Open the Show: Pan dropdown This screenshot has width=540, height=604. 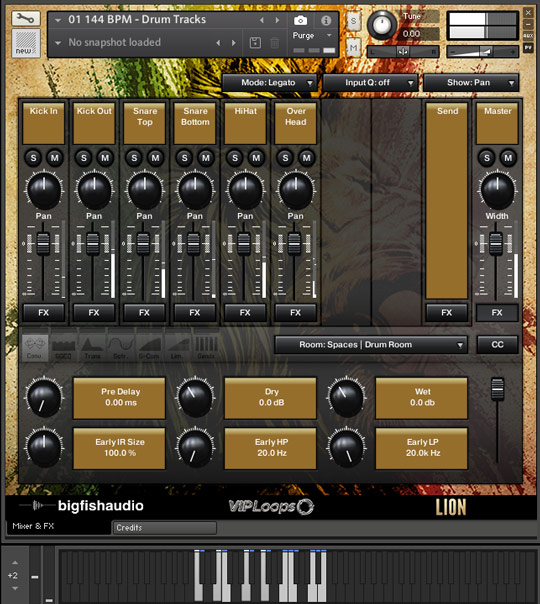pos(471,83)
